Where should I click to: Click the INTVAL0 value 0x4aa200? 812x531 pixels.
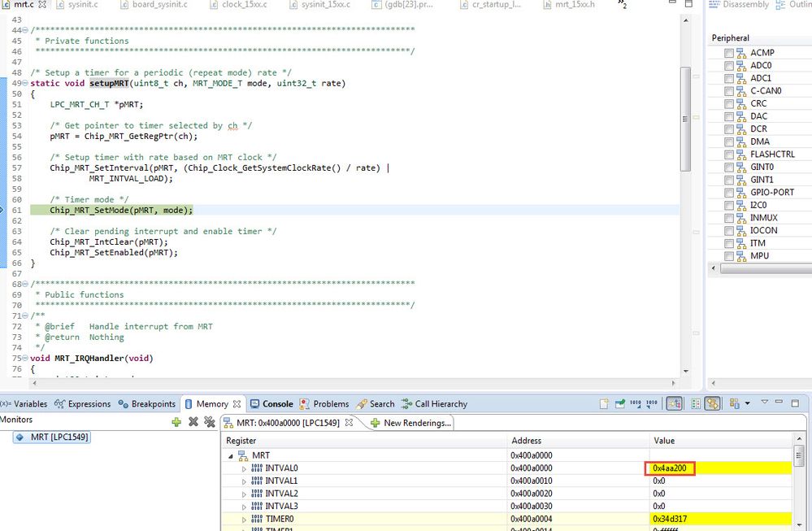pyautogui.click(x=670, y=468)
